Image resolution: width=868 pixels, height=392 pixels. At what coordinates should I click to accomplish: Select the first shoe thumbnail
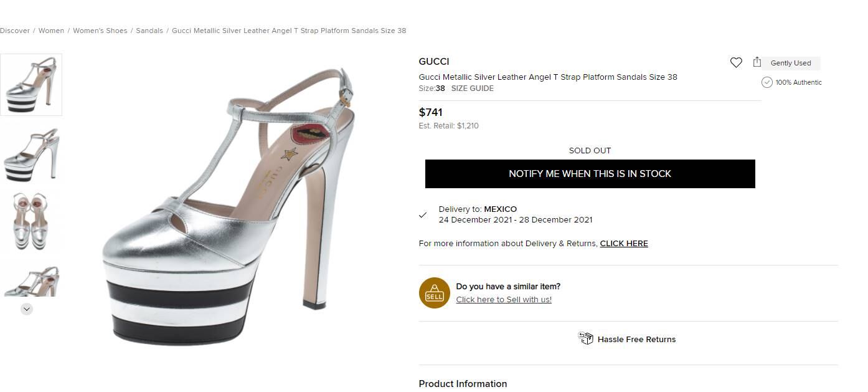[31, 85]
